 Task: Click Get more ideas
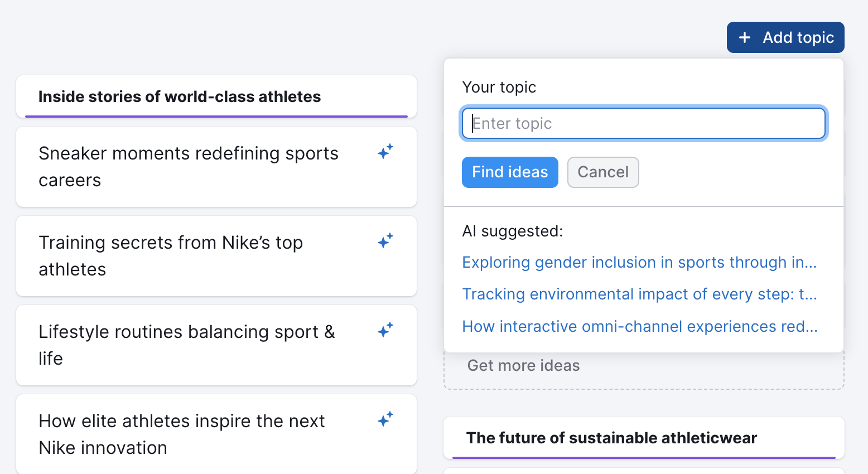523,365
